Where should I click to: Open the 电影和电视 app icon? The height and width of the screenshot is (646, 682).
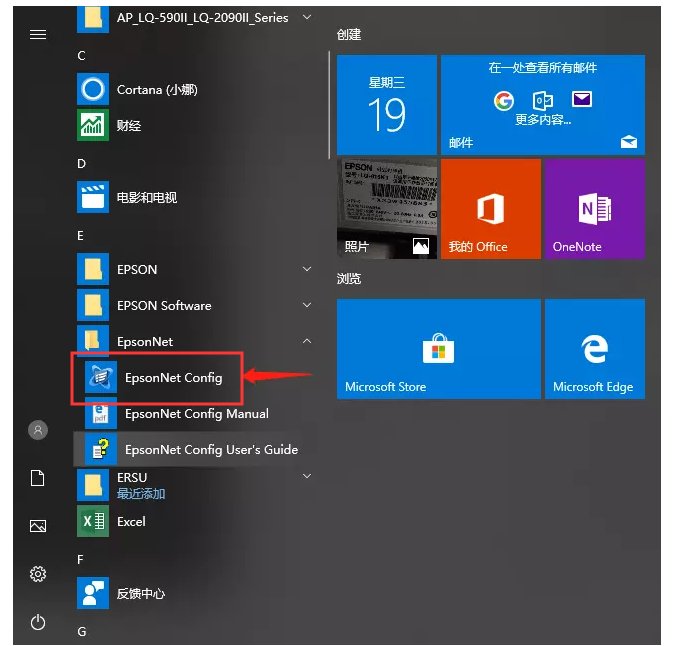click(93, 197)
